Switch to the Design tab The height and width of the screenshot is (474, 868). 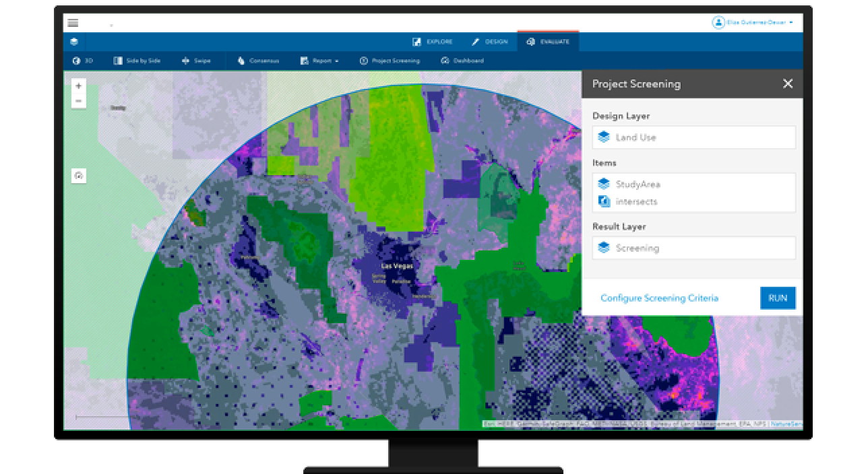coord(490,42)
